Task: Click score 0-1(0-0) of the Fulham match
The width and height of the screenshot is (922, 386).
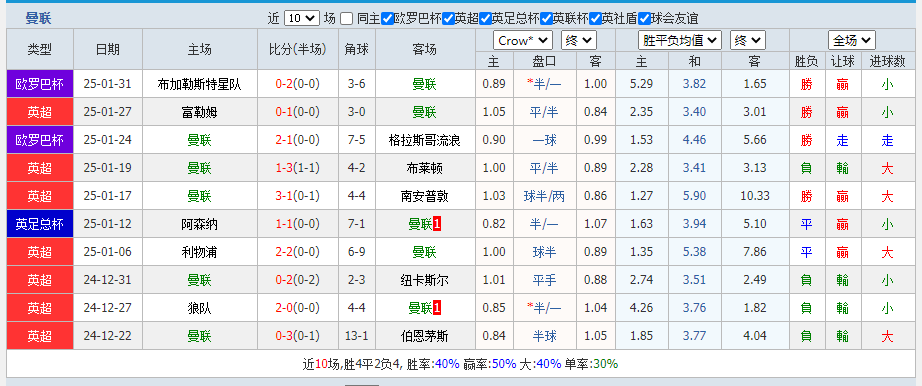Action: tap(298, 112)
